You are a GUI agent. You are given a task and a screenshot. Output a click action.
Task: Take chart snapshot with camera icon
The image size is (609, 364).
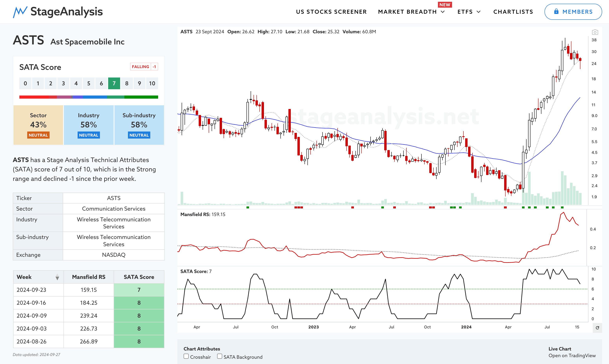point(595,32)
